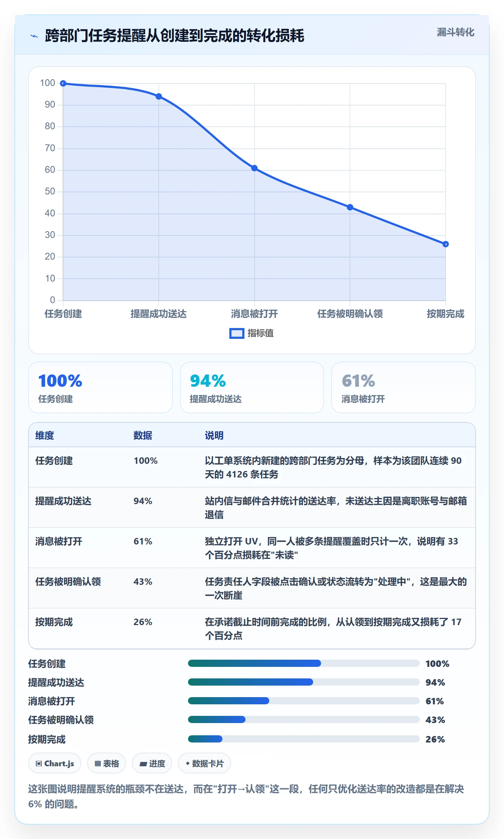Click the 94% progress bar for 提醒成功送达
Image resolution: width=504 pixels, height=839 pixels.
pos(304,682)
